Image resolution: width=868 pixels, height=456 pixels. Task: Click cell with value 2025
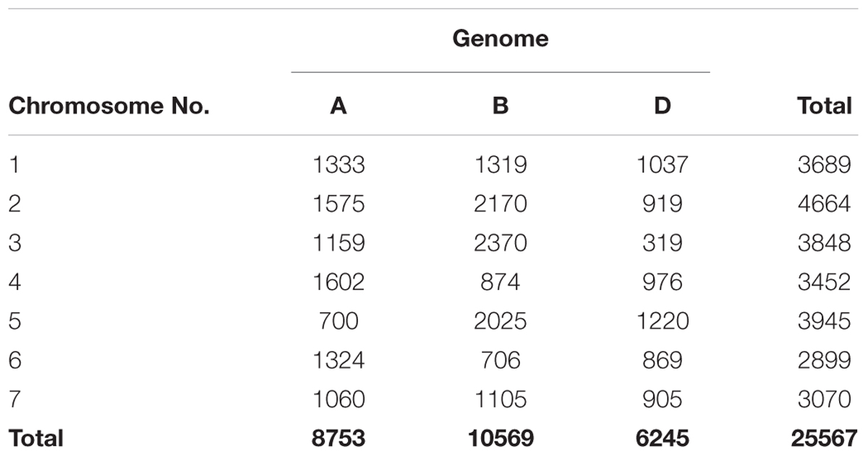click(x=501, y=321)
